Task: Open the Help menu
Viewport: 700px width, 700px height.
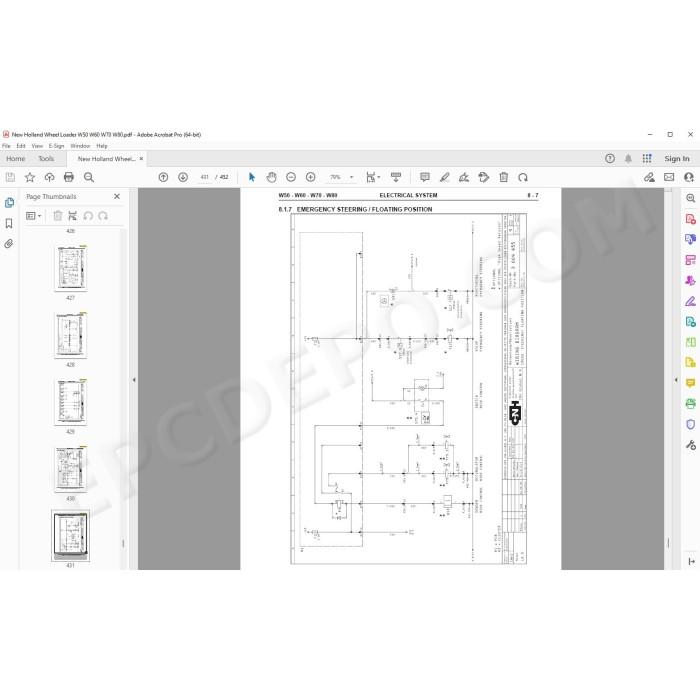Action: coord(102,146)
